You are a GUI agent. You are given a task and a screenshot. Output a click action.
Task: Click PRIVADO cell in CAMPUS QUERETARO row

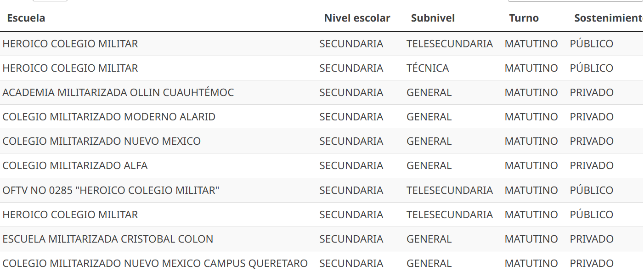coord(592,263)
